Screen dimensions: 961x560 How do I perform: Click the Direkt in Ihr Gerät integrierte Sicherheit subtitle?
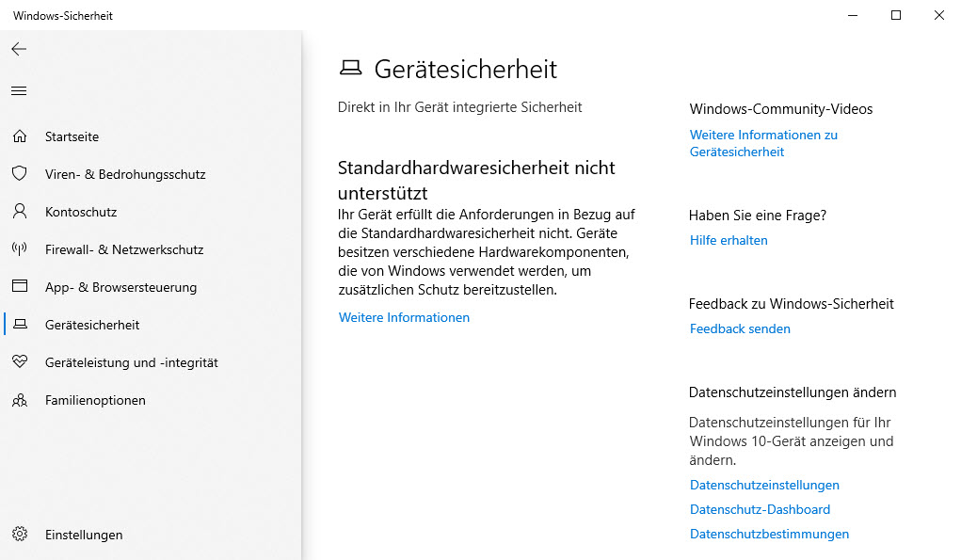tap(459, 107)
